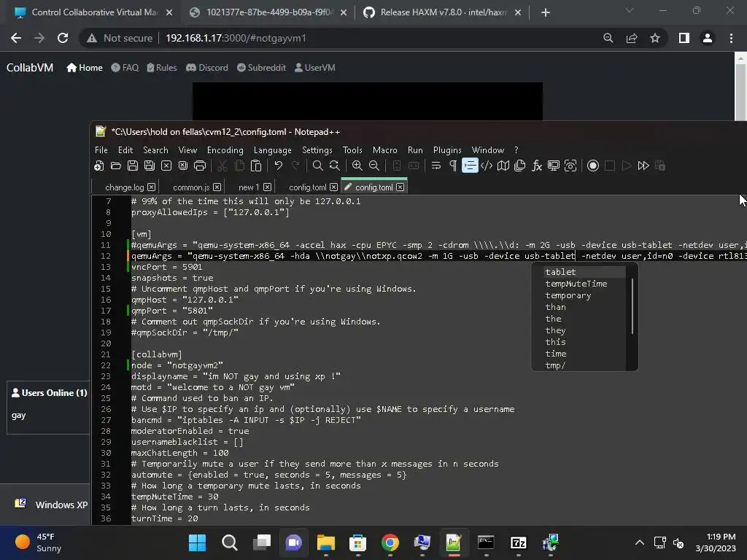Open the Language menu

pyautogui.click(x=273, y=150)
